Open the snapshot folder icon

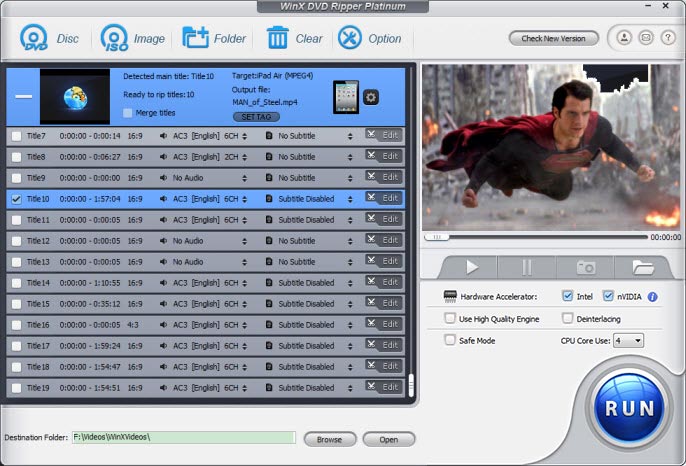point(642,267)
